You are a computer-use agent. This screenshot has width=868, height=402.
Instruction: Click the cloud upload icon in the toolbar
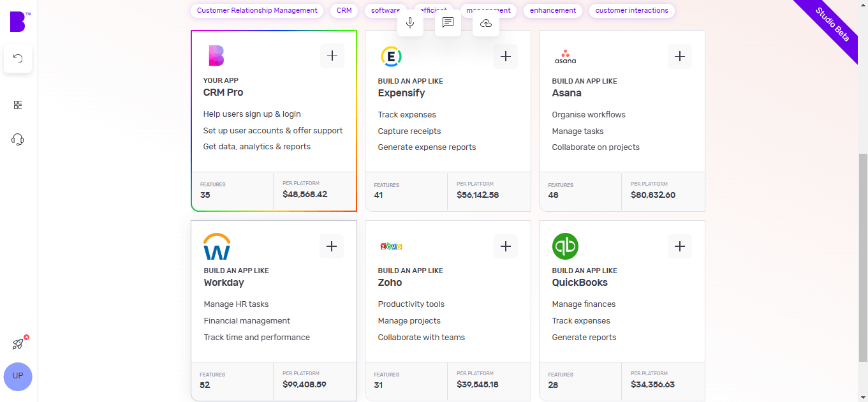[485, 23]
